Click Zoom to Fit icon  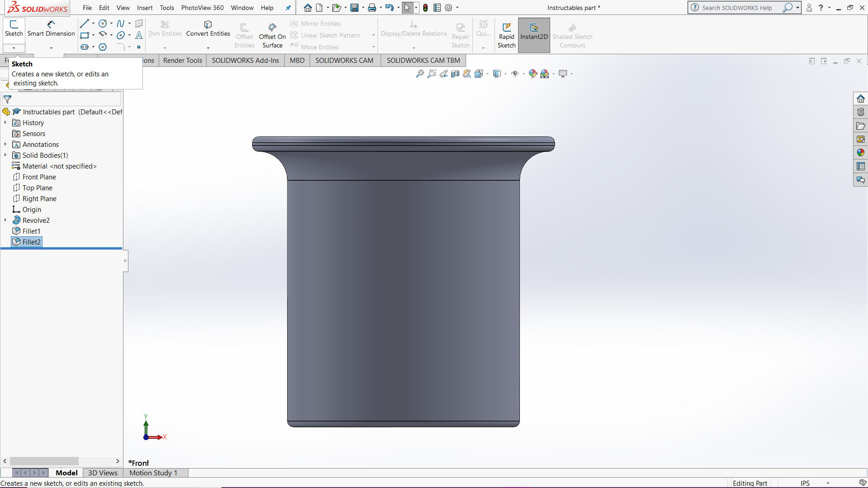tap(420, 74)
